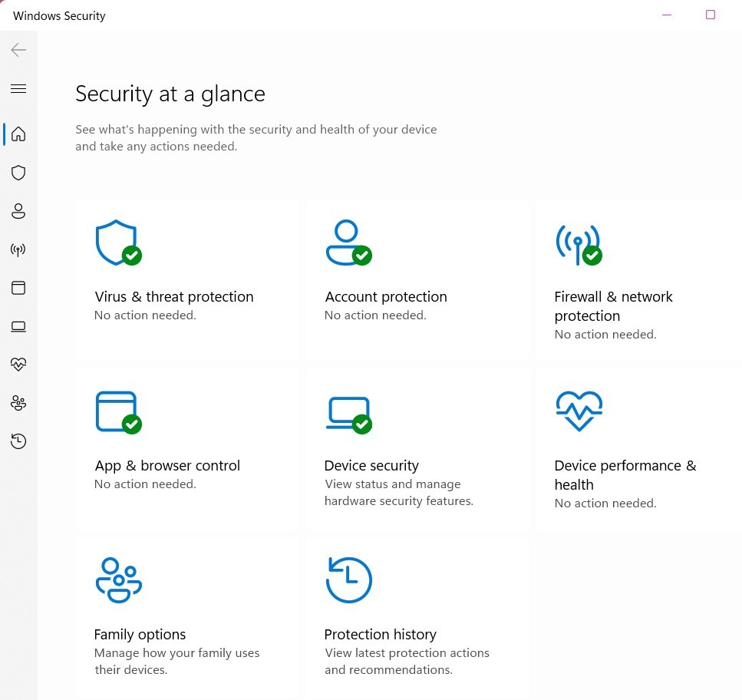Open the Protection history title
Image resolution: width=742 pixels, height=700 pixels.
[380, 635]
